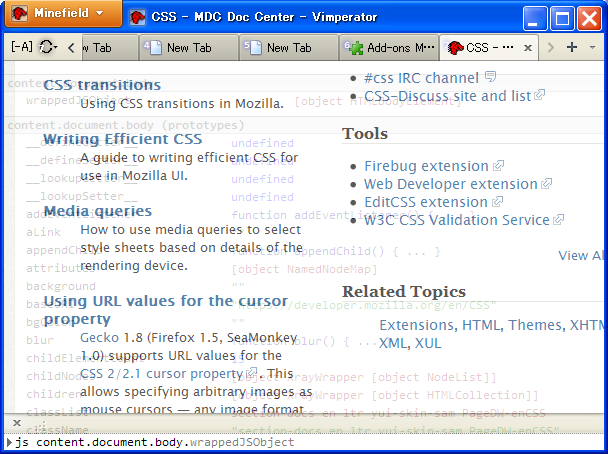Screen dimensions: 608x454
Task: Switch to the fourth New Tab
Action: pos(188,48)
